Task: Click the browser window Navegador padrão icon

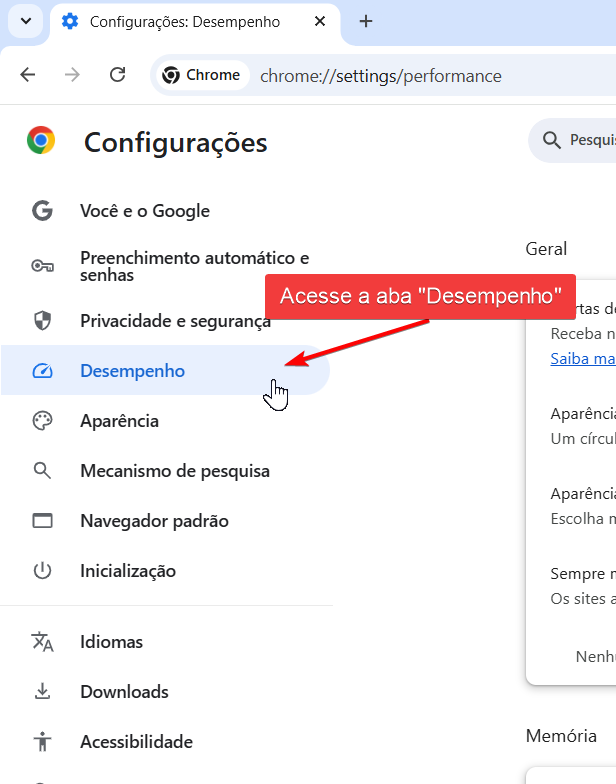Action: click(42, 521)
